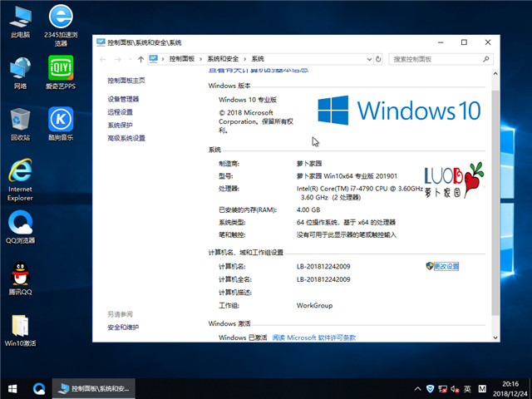Click the Windows Start button
This screenshot has height=399, width=532.
pos(12,389)
